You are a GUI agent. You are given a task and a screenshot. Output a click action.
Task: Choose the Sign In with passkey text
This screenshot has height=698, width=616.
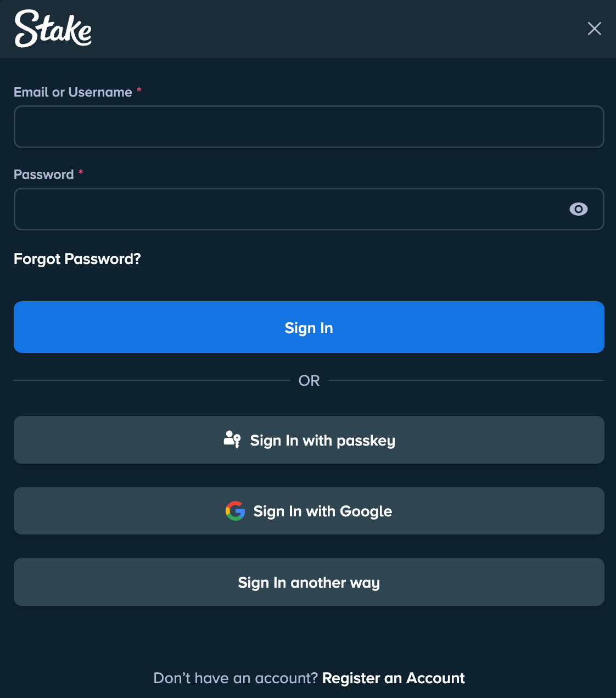[322, 441]
